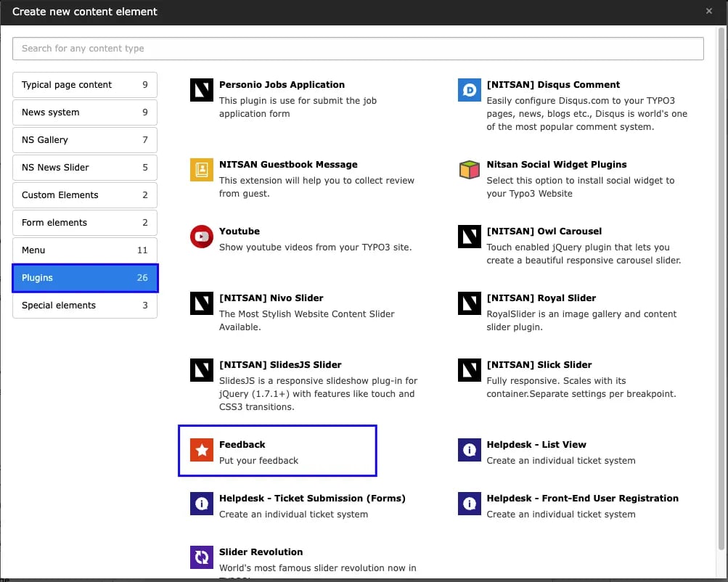Click the Nivo Slider plugin icon
The width and height of the screenshot is (728, 582).
(202, 303)
